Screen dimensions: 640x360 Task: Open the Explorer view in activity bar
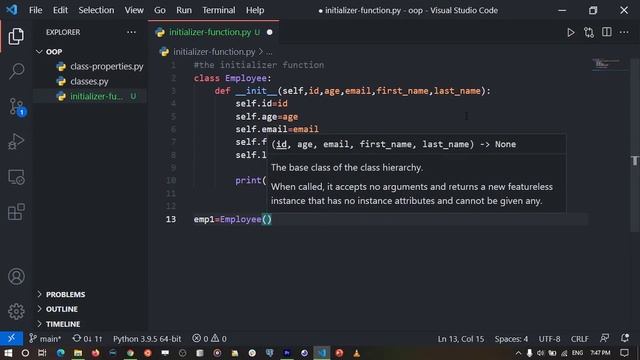click(16, 36)
